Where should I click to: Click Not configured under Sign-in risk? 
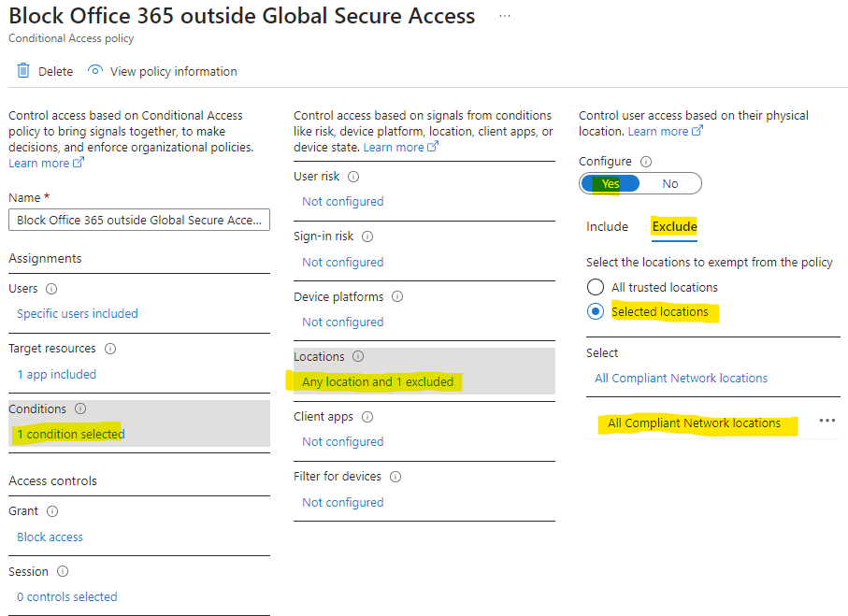[343, 263]
